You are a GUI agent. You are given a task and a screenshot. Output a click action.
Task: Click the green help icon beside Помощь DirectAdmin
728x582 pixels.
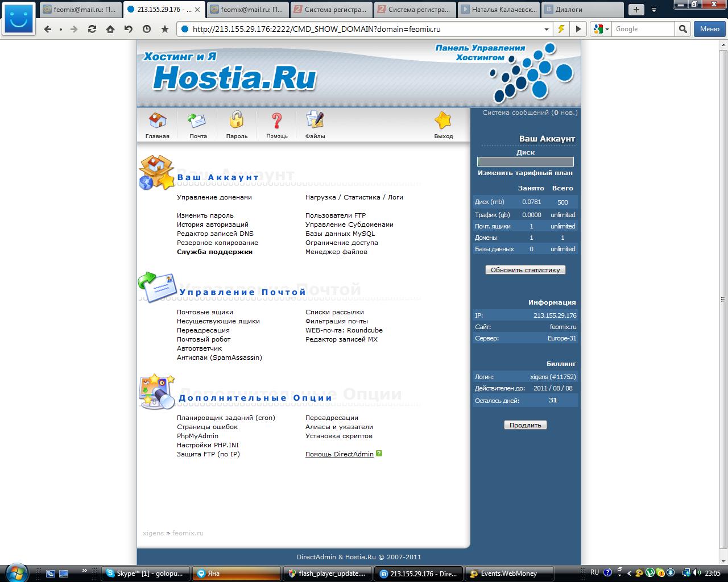point(379,454)
